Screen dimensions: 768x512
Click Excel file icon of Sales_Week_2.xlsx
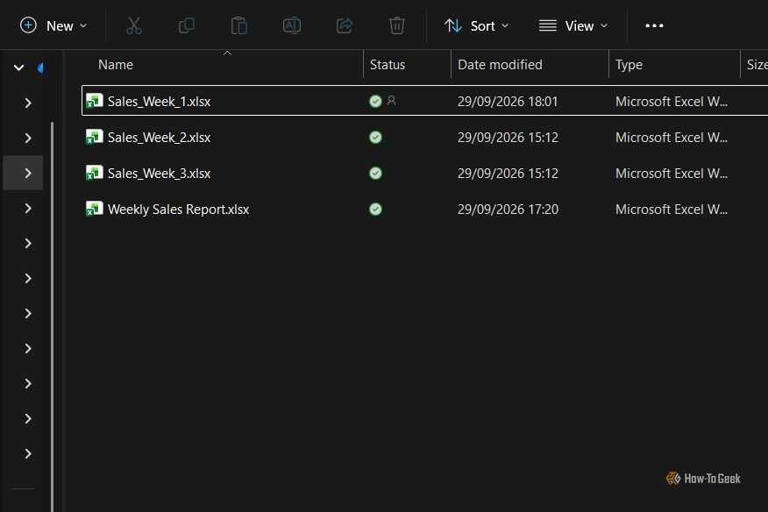pos(94,137)
